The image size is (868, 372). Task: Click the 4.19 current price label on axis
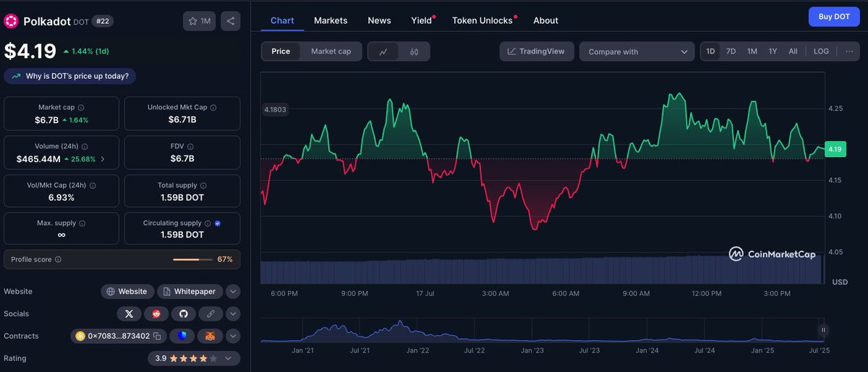click(x=835, y=149)
